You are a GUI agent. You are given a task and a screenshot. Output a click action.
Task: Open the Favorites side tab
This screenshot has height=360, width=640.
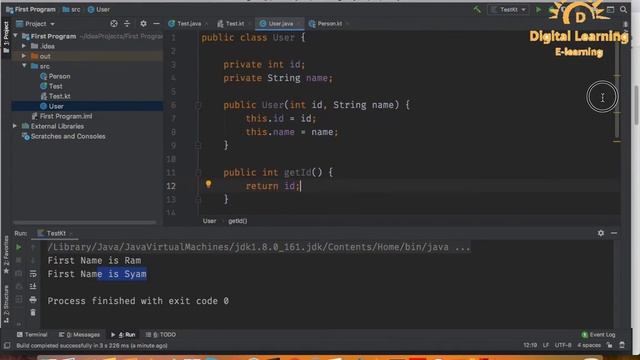click(6, 254)
